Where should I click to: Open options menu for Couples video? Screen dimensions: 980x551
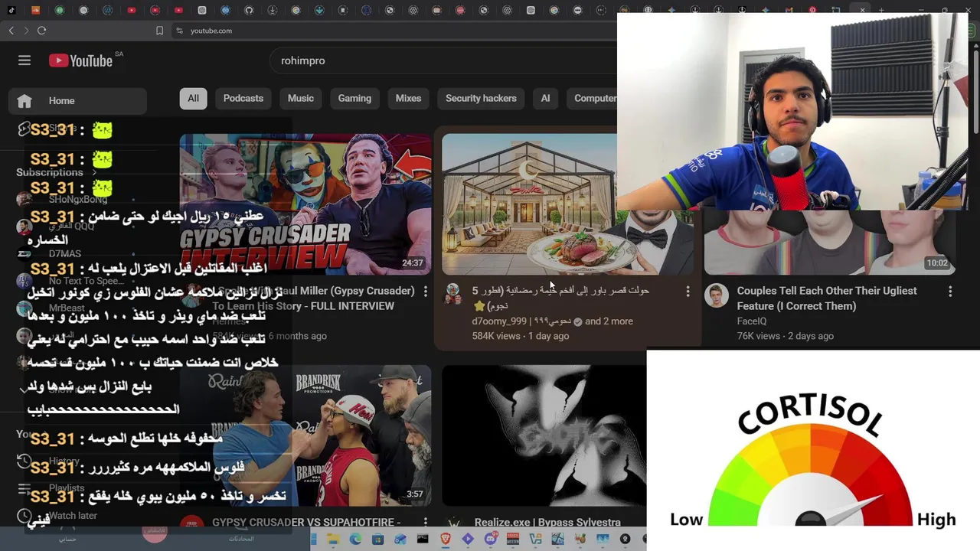[x=950, y=292]
